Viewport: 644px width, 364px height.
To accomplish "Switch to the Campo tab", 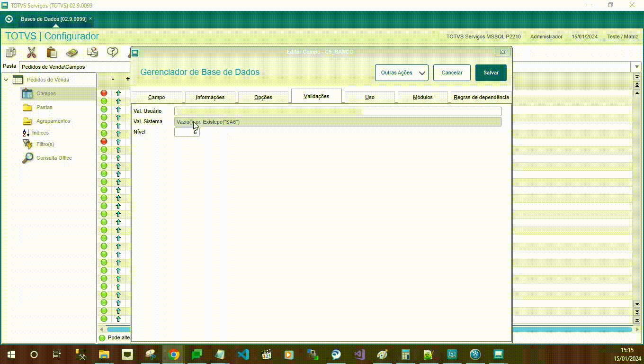I will click(156, 97).
